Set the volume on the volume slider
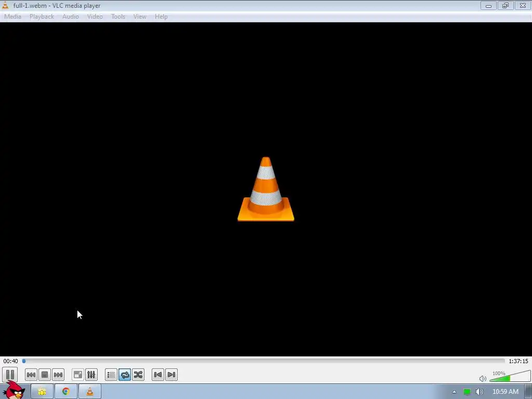The width and height of the screenshot is (532, 399). coord(510,376)
